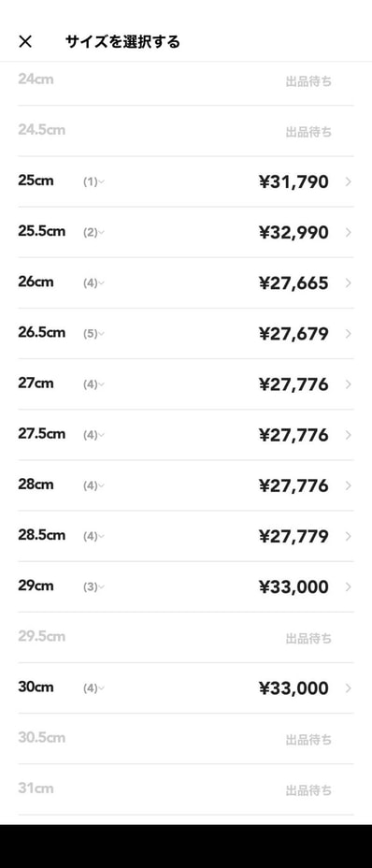Click the unavailable 29.5cm size row

[186, 637]
